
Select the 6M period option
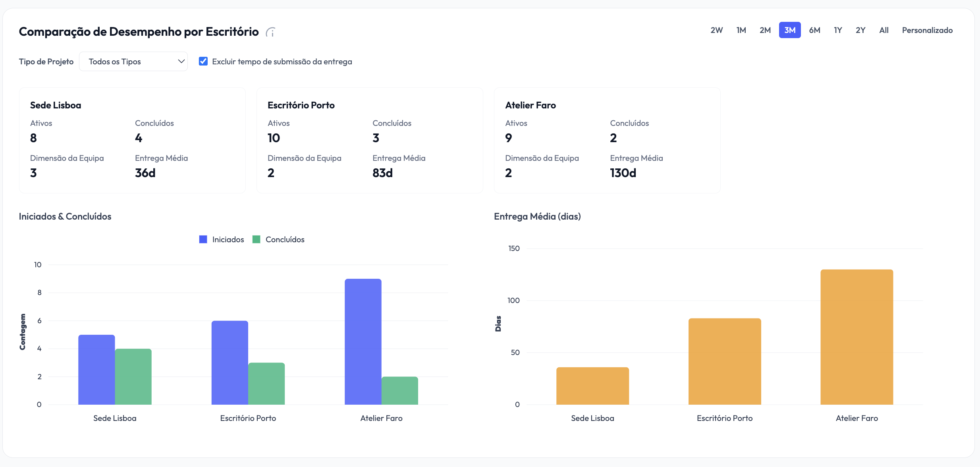[814, 30]
